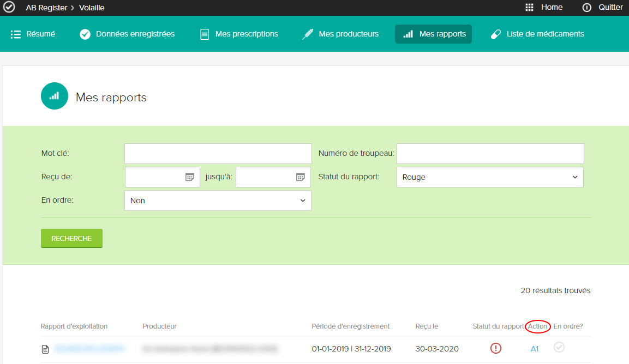This screenshot has width=629, height=364.
Task: Toggle the En ordre checkmark for first report
Action: (x=559, y=347)
